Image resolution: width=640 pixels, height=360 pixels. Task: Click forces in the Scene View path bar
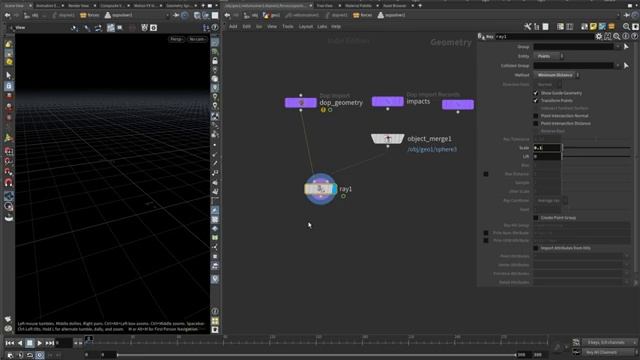coord(90,16)
